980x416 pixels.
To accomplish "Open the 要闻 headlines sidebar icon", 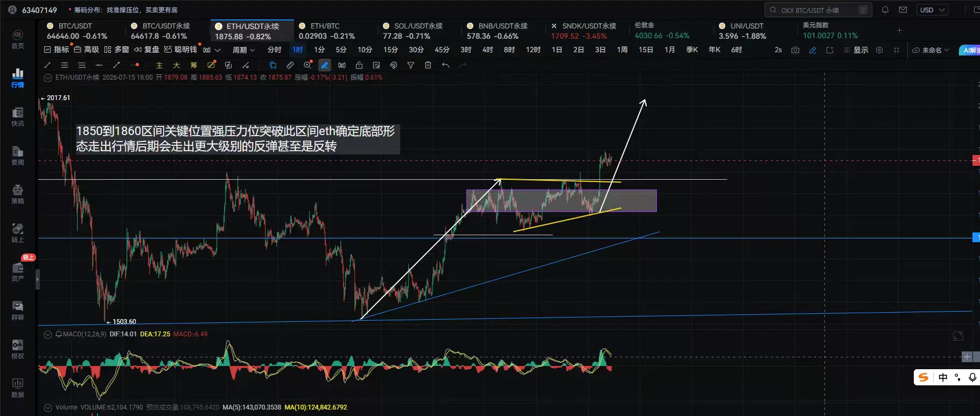I will click(x=18, y=155).
